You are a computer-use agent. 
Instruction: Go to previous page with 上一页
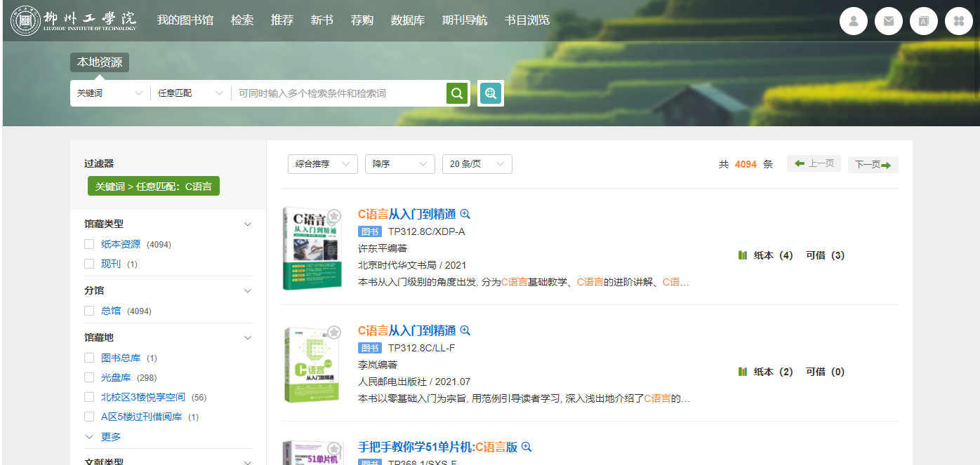814,163
